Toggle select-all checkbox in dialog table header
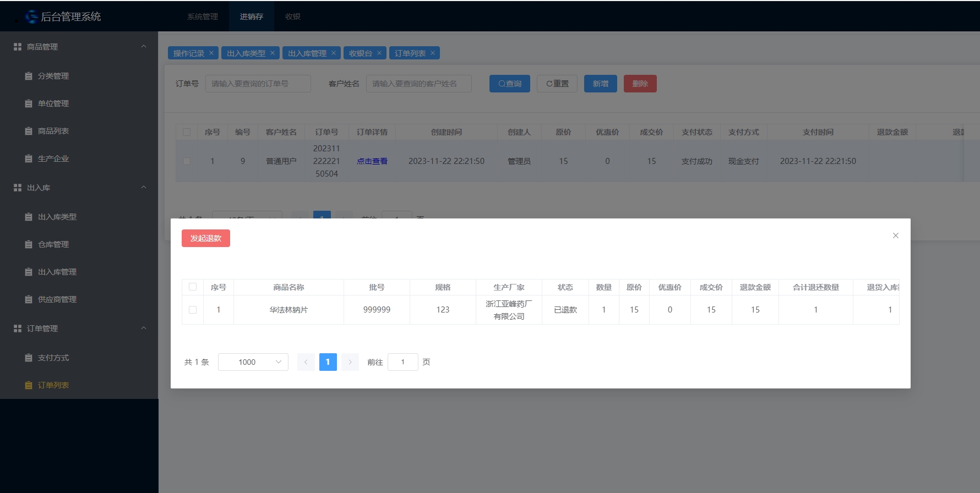The image size is (980, 493). (x=193, y=287)
